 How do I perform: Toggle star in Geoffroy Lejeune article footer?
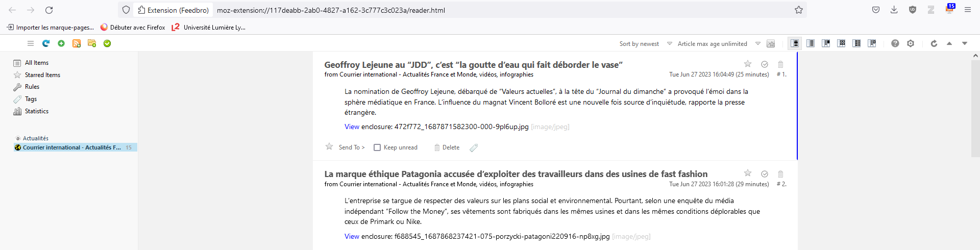click(x=329, y=147)
